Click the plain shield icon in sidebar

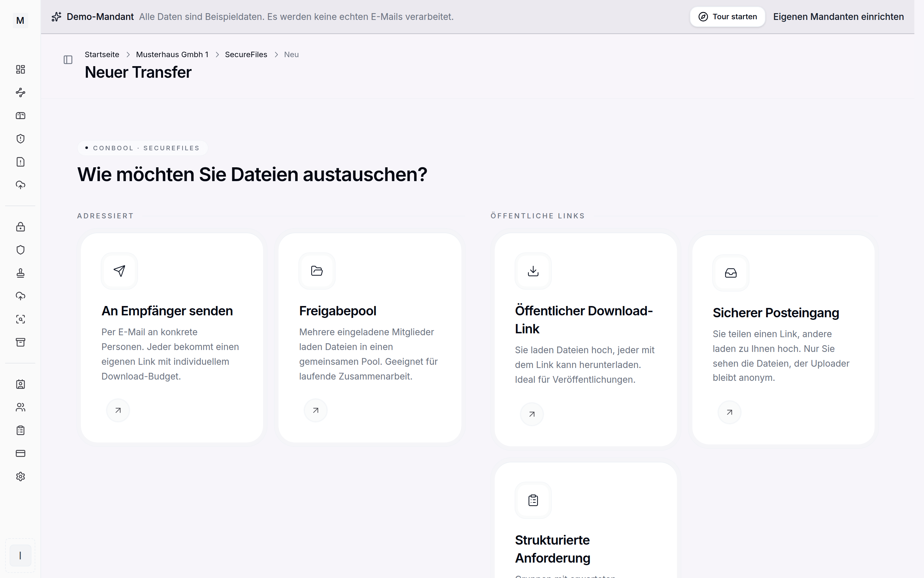[20, 250]
